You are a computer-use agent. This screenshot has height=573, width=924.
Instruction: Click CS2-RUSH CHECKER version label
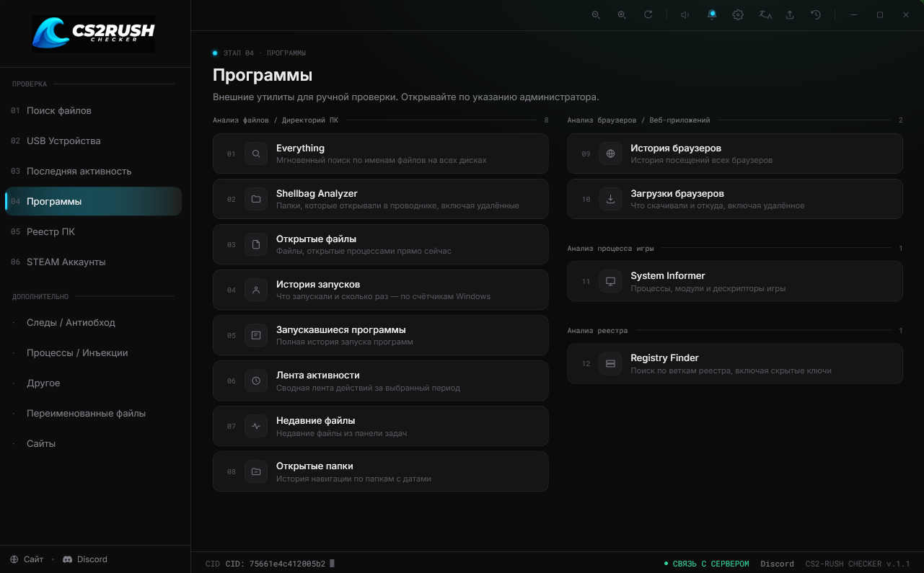pyautogui.click(x=858, y=564)
